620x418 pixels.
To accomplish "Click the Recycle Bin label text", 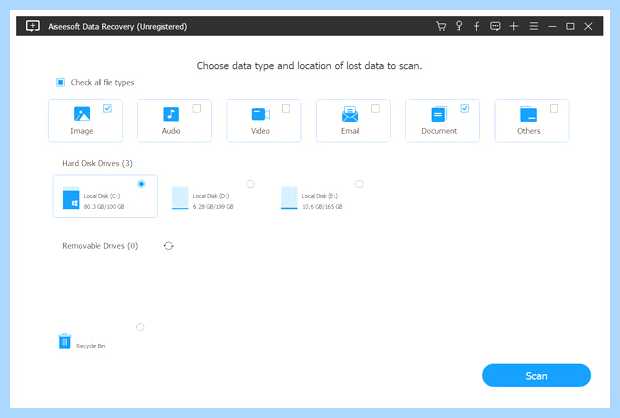I will [x=91, y=346].
